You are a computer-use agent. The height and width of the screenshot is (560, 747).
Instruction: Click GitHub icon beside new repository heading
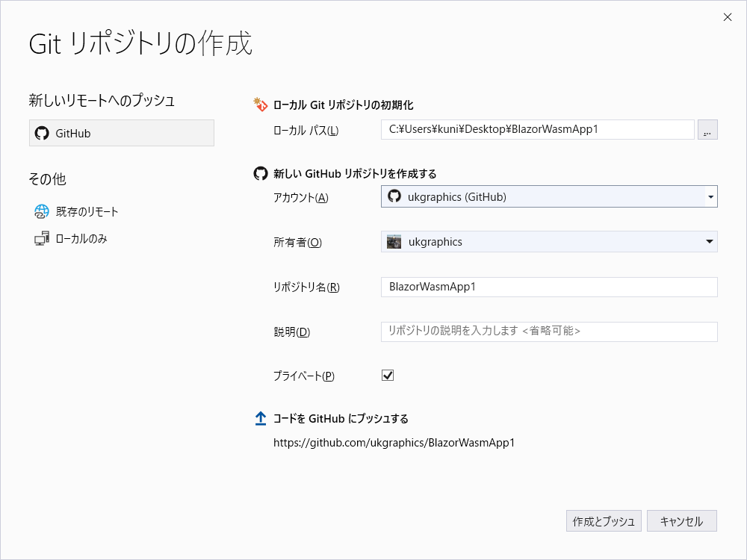click(260, 173)
